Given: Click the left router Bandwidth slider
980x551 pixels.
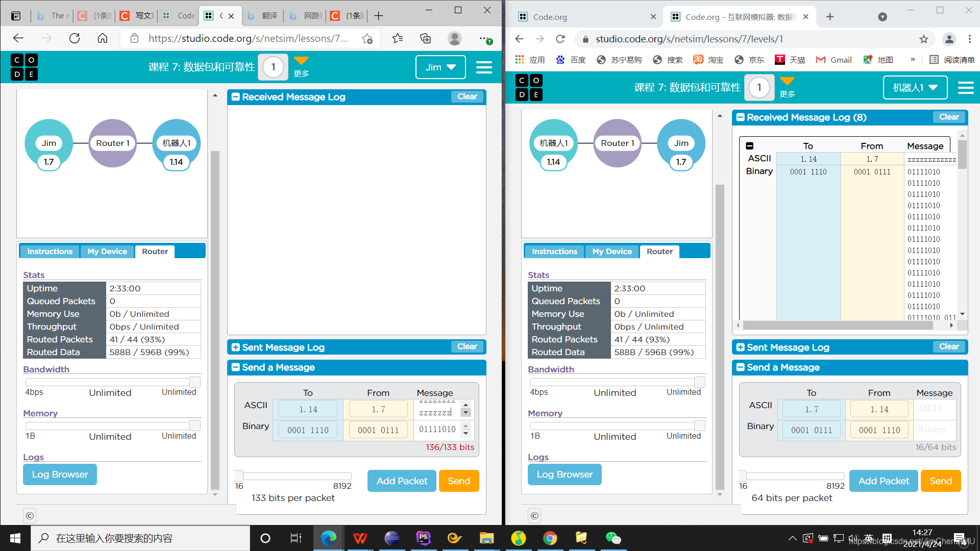Looking at the screenshot, I should [x=194, y=382].
